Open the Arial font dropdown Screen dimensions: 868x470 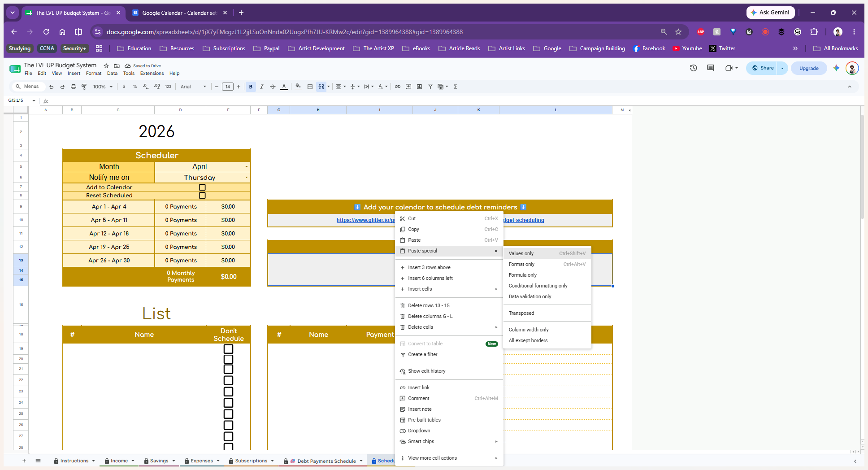(193, 87)
